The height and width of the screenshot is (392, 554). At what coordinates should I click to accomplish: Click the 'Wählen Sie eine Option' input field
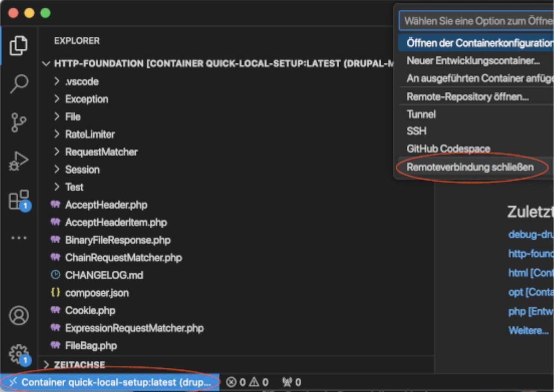[476, 21]
